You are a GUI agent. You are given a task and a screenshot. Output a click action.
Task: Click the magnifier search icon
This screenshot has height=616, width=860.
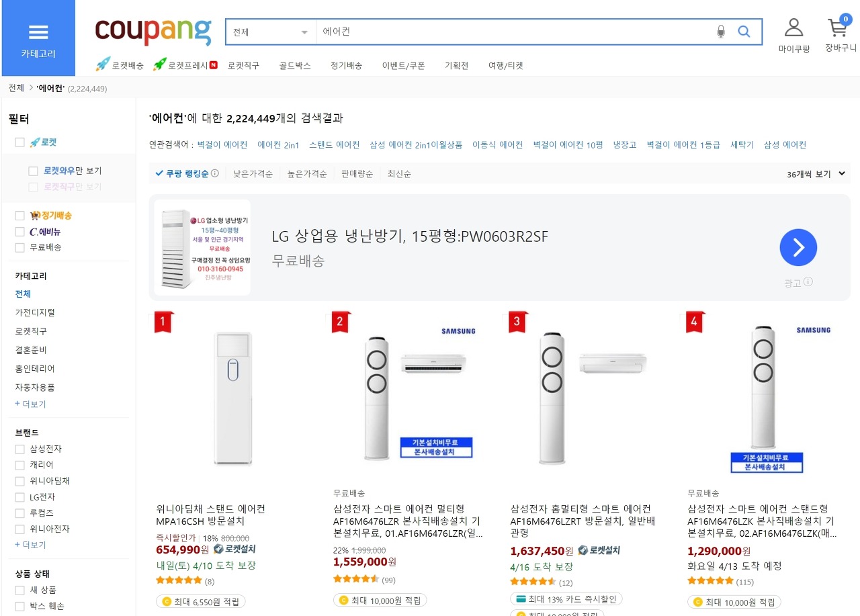[x=744, y=32]
